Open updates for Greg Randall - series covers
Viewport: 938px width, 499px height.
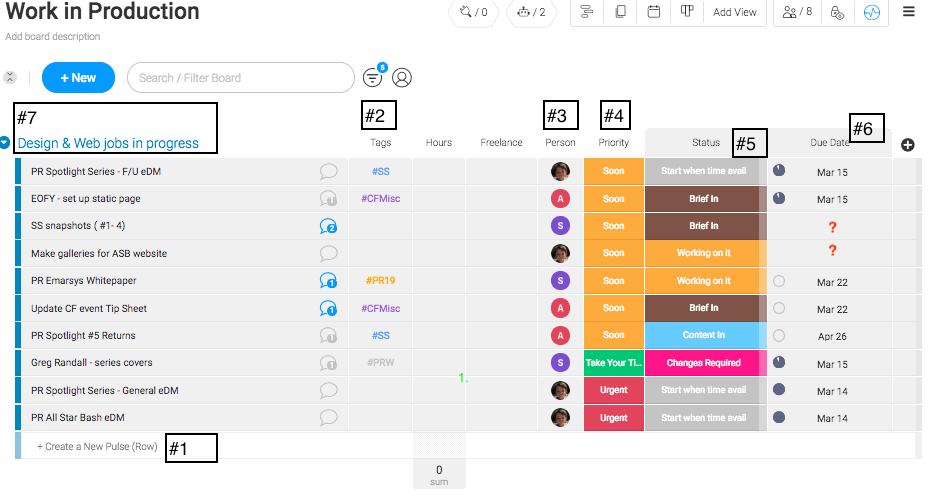328,363
